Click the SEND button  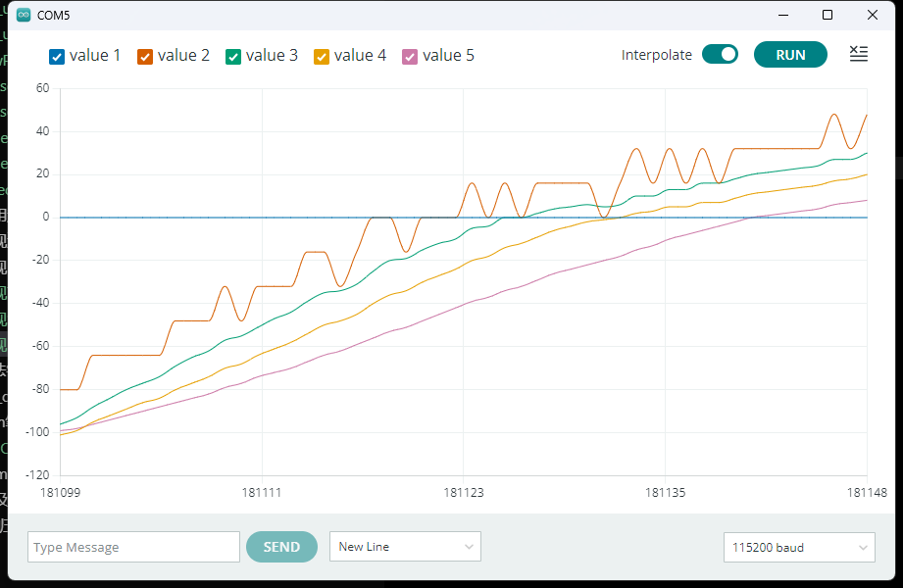pyautogui.click(x=281, y=547)
